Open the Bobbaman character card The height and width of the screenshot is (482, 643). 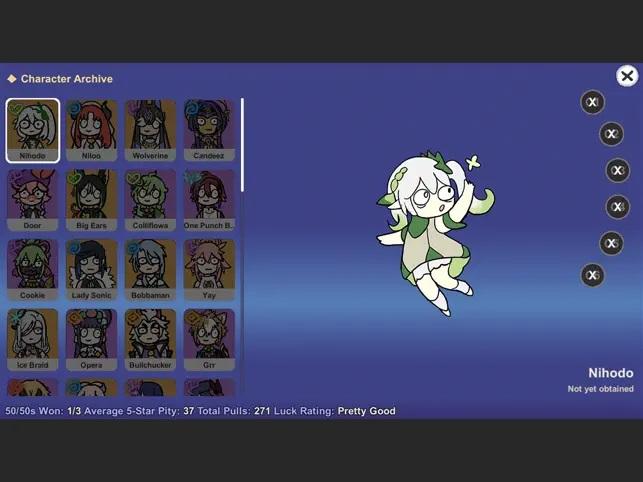coord(151,269)
